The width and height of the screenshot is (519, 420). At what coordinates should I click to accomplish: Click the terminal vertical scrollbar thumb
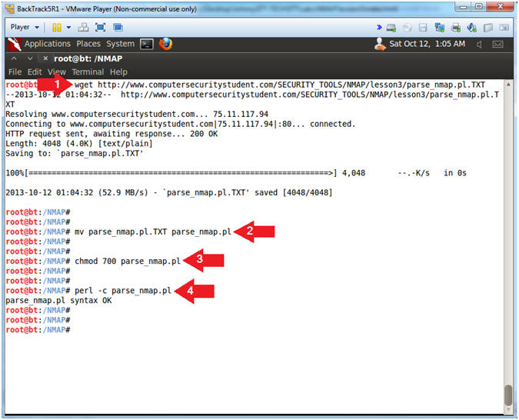click(x=508, y=395)
